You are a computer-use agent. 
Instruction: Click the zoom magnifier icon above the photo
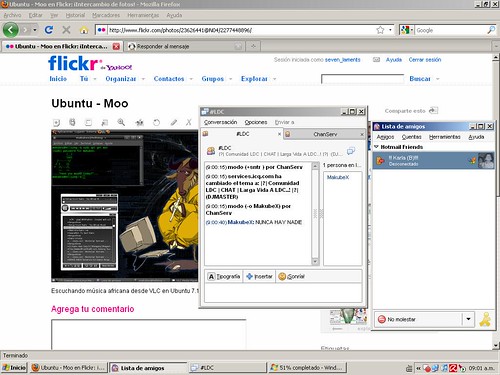click(x=121, y=122)
